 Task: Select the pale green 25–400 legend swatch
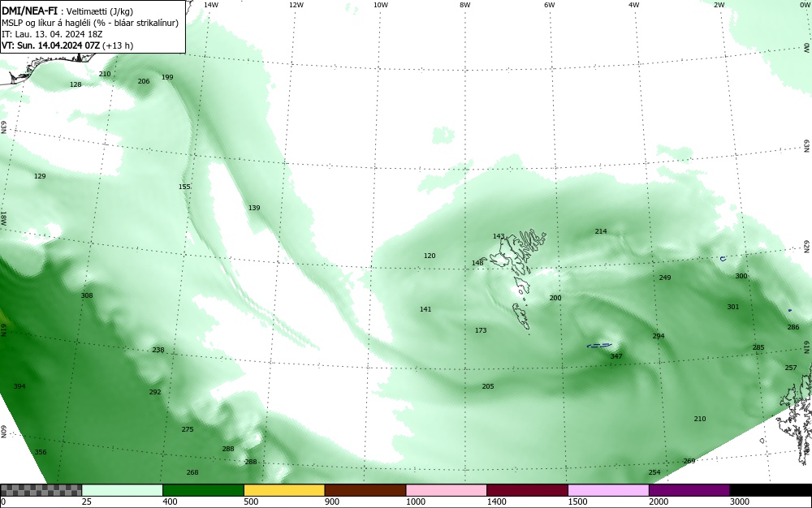pyautogui.click(x=123, y=490)
